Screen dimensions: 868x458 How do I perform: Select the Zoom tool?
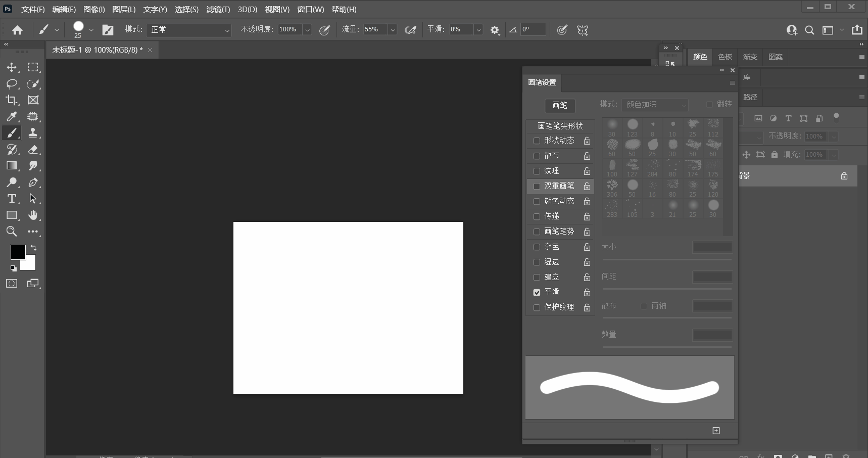coord(12,232)
